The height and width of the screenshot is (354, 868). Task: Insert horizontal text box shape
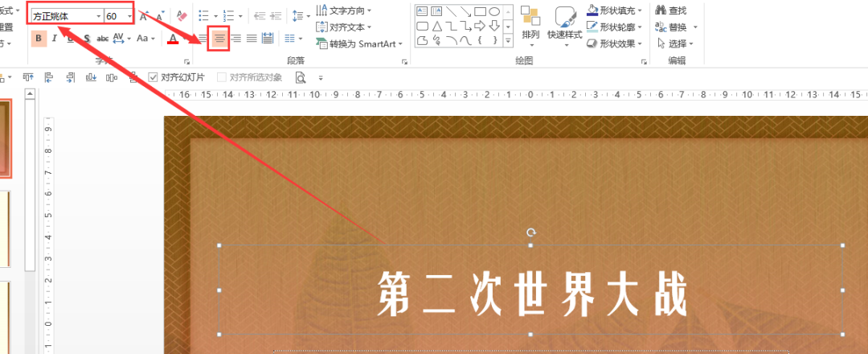coord(422,11)
